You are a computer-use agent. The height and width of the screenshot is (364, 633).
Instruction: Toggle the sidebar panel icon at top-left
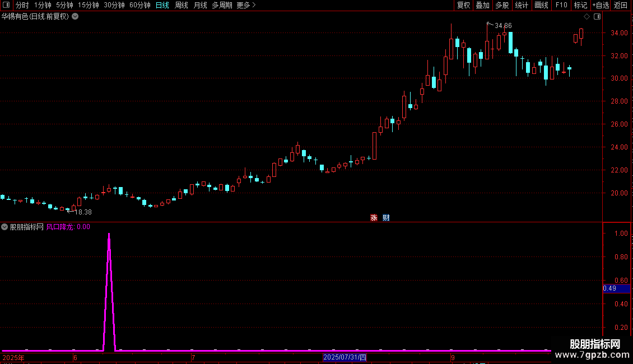pyautogui.click(x=6, y=5)
